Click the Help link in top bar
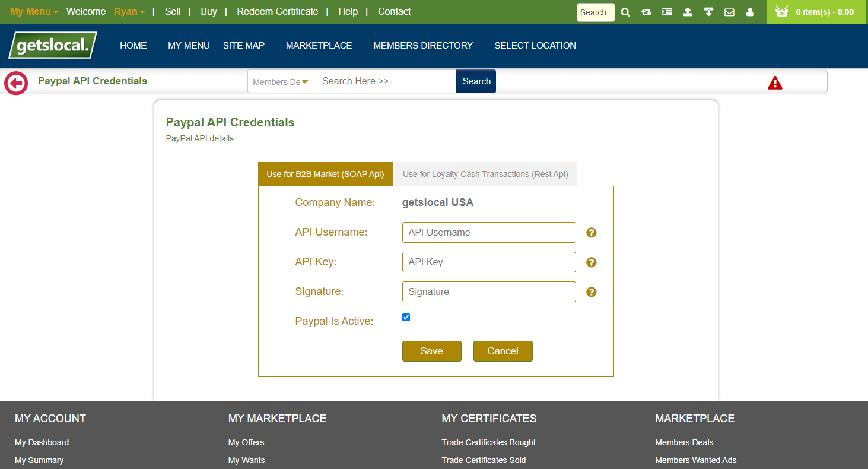 [x=348, y=11]
